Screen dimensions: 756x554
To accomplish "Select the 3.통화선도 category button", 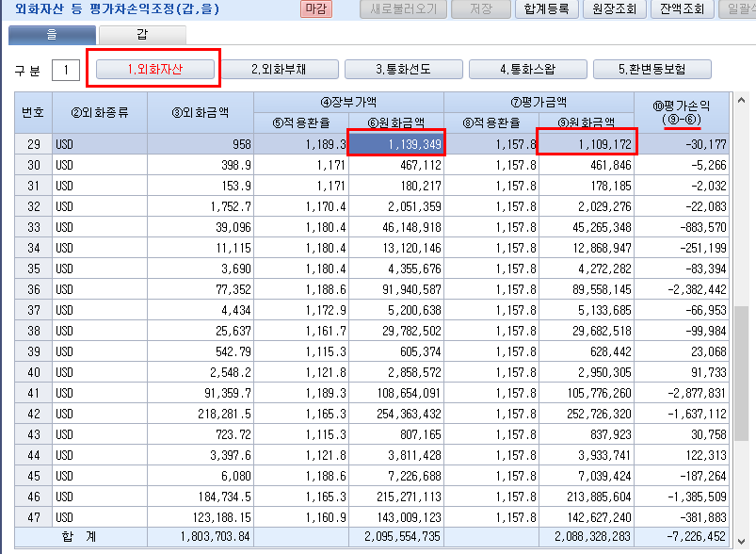I will (x=404, y=69).
